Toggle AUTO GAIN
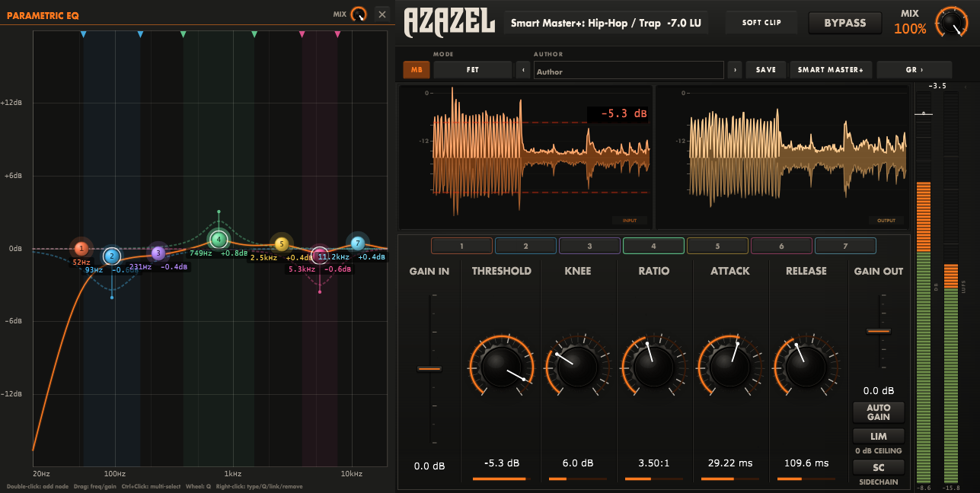This screenshot has height=493, width=980. pos(878,412)
